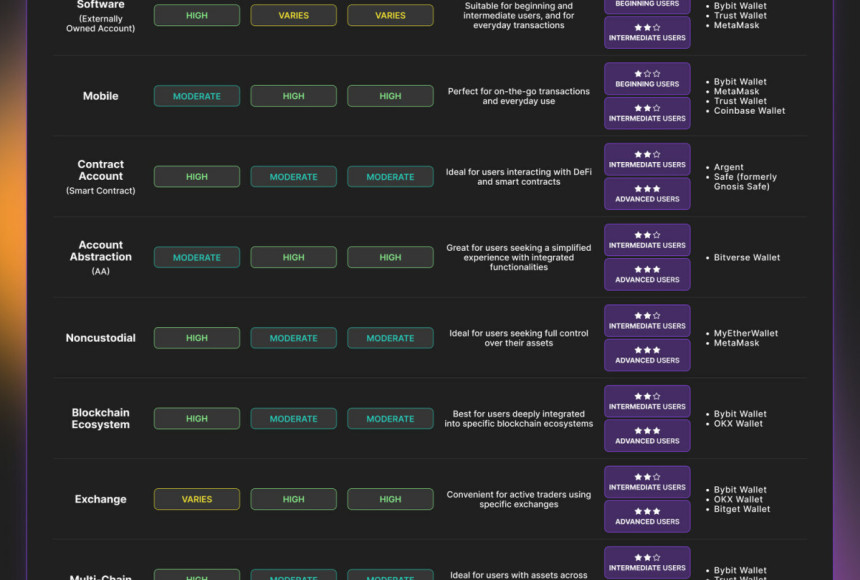Screen dimensions: 860x580
Task: Click the Argent wallet name
Action: [728, 168]
